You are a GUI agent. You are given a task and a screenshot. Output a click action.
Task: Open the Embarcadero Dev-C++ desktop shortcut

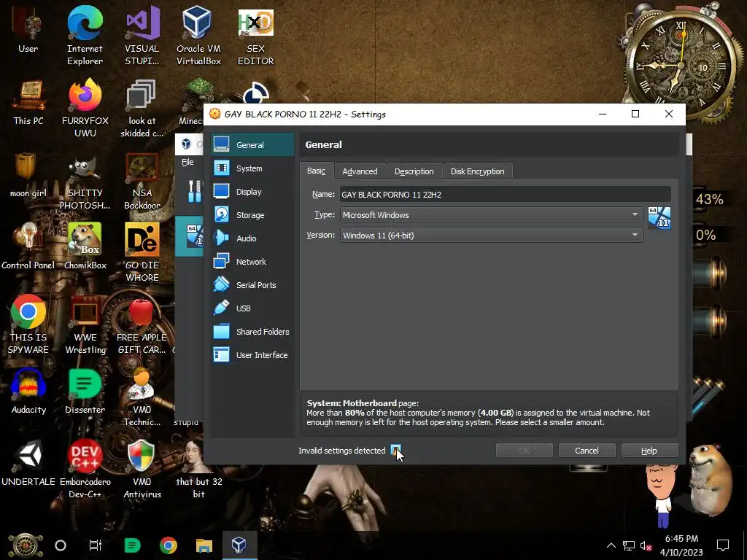tap(85, 469)
